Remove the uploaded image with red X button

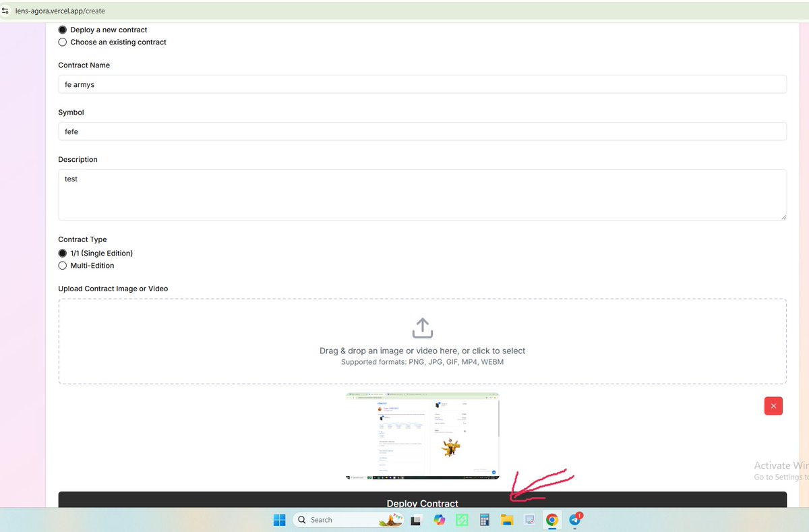tap(773, 406)
